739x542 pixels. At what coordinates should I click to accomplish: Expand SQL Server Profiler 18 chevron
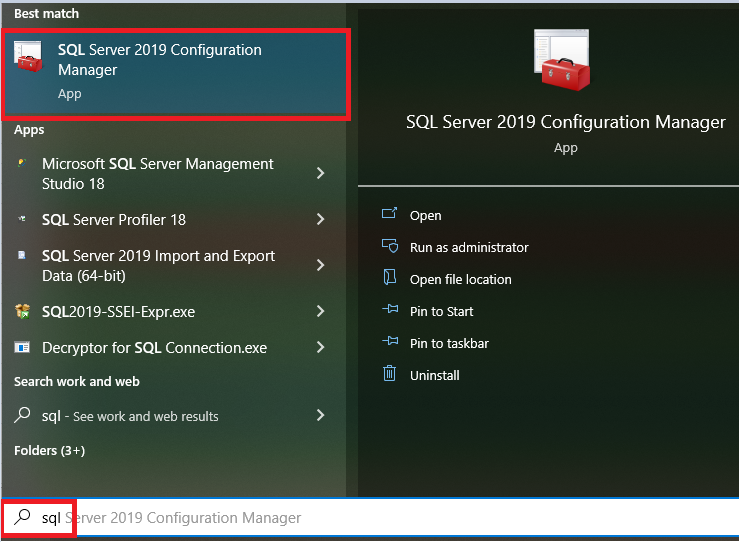coord(320,219)
